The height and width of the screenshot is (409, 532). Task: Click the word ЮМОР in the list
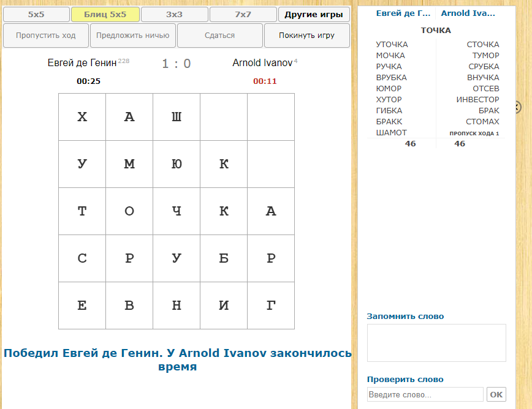(389, 88)
